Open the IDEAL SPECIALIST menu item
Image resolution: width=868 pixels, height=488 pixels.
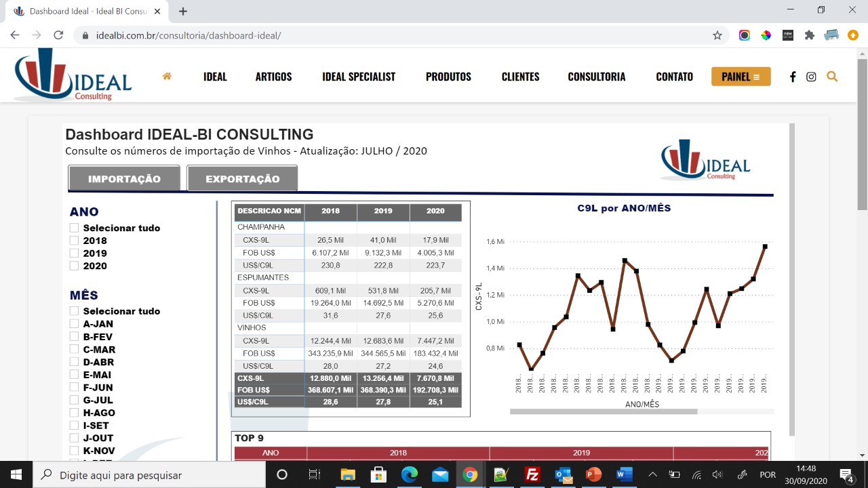359,77
